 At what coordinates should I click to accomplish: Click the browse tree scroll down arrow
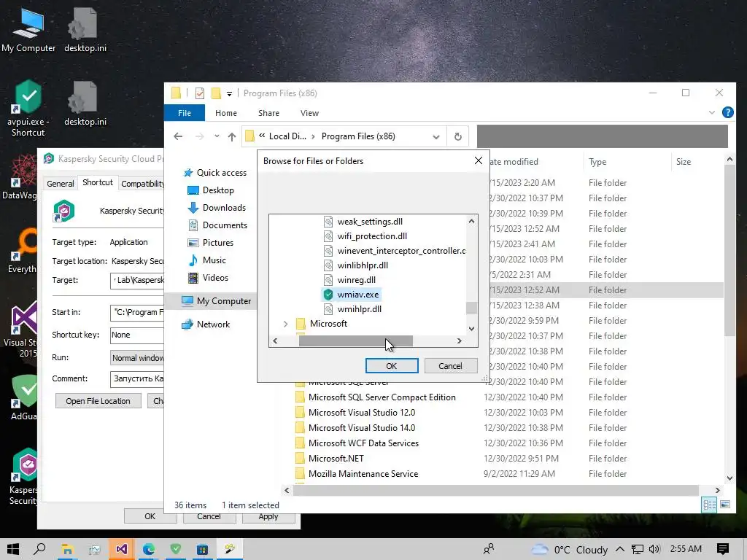click(x=472, y=329)
